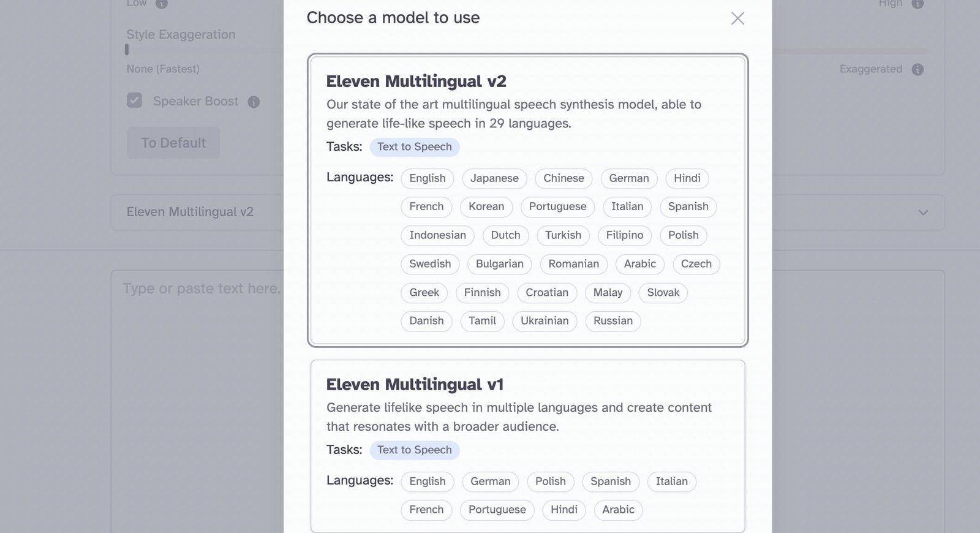Screen dimensions: 980x533
Task: Click the Hindi tag in the v1 card
Action: [564, 510]
